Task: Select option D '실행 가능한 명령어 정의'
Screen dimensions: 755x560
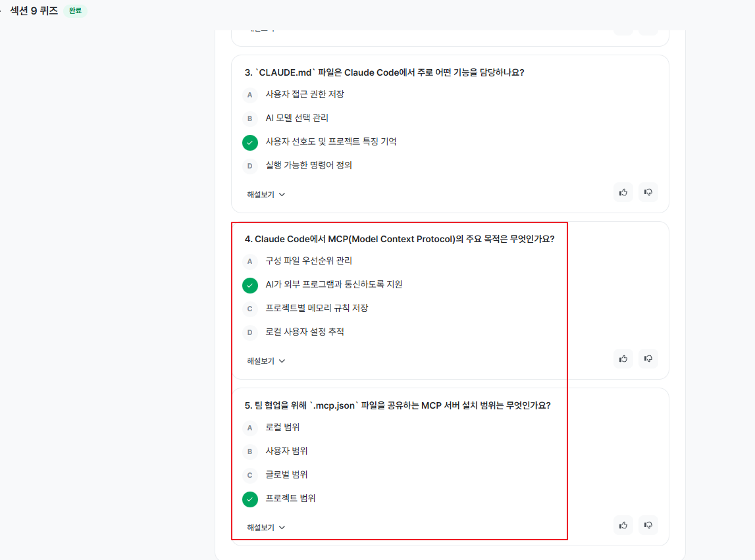Action: click(x=308, y=166)
